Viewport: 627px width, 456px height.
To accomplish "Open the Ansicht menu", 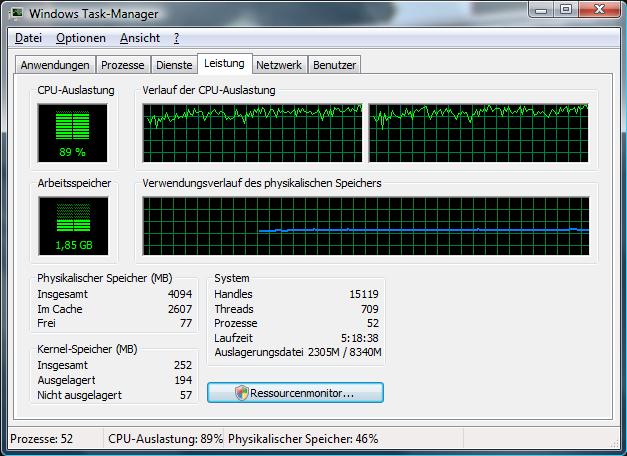I will (140, 38).
